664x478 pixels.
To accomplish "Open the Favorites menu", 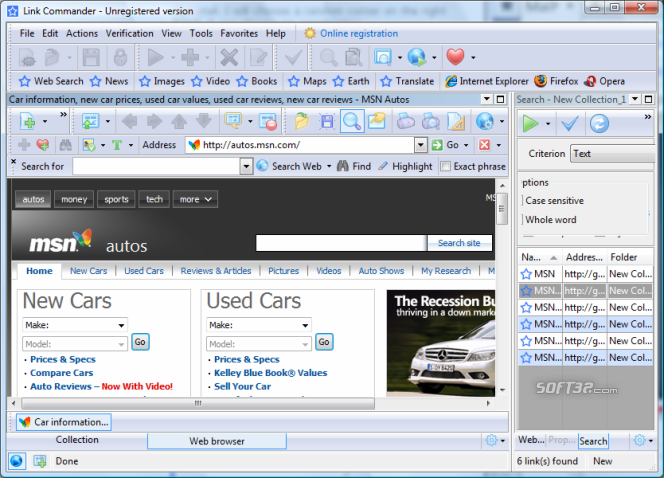I will [x=239, y=33].
